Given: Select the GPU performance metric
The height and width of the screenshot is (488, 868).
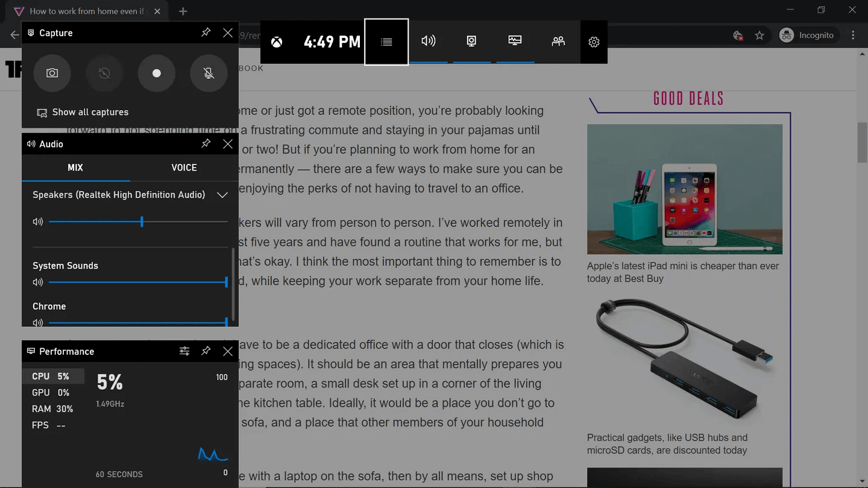Looking at the screenshot, I should (53, 392).
